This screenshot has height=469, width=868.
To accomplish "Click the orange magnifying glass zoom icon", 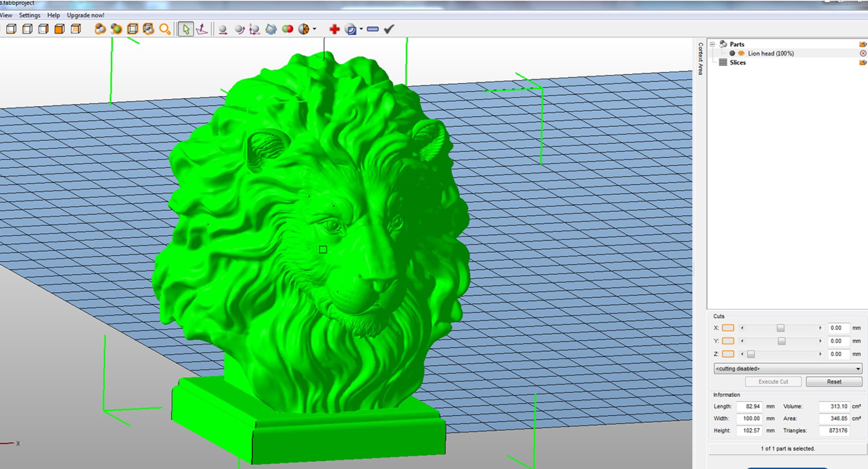I will pyautogui.click(x=165, y=29).
